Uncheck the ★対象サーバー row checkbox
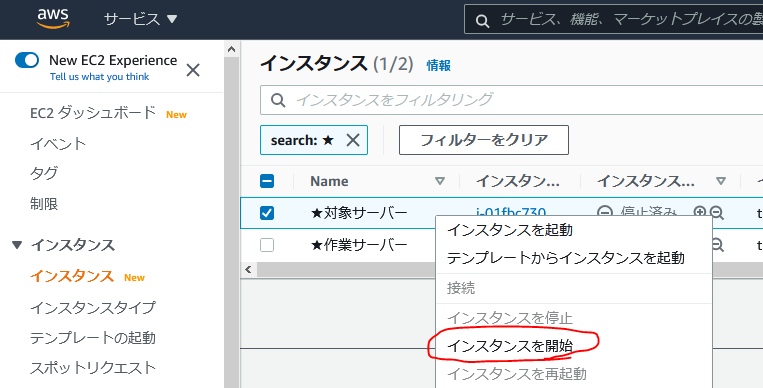Image resolution: width=763 pixels, height=388 pixels. coord(267,213)
